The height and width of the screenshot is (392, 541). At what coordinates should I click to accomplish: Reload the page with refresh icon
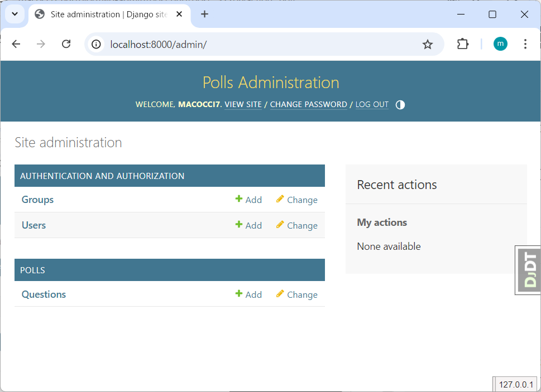click(66, 44)
